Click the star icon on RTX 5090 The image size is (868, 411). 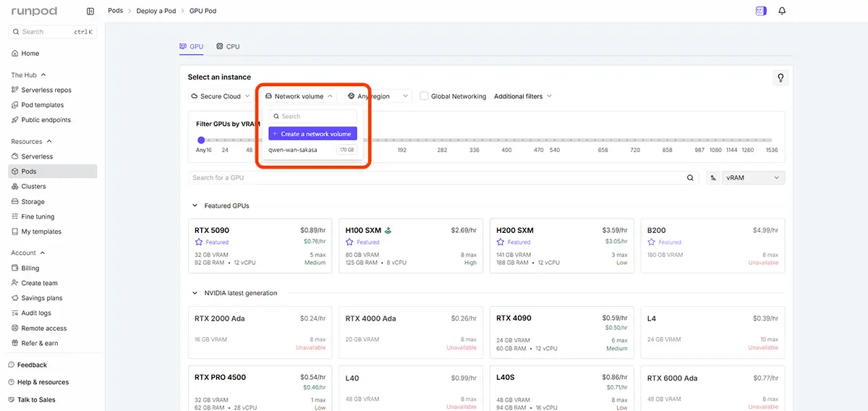[198, 242]
